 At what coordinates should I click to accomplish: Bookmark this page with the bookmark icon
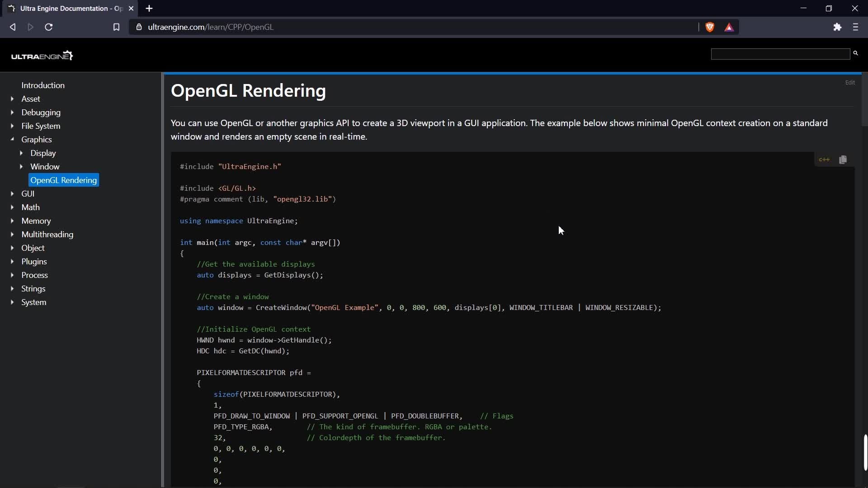pos(116,27)
